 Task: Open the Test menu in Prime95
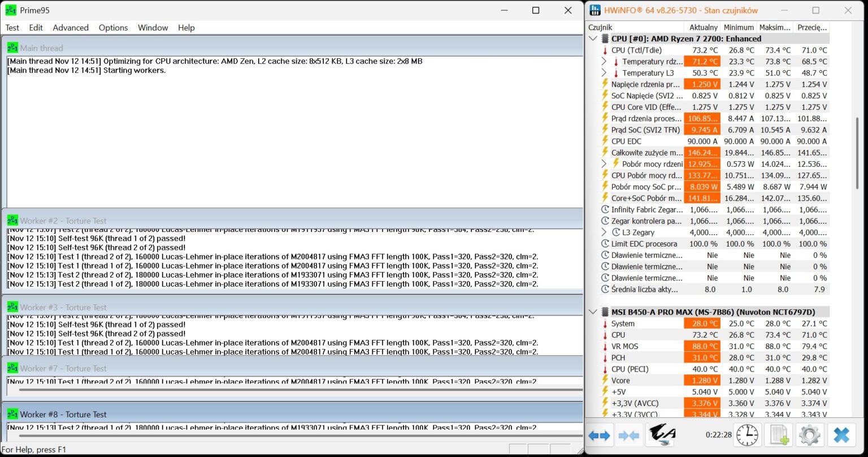coord(12,28)
